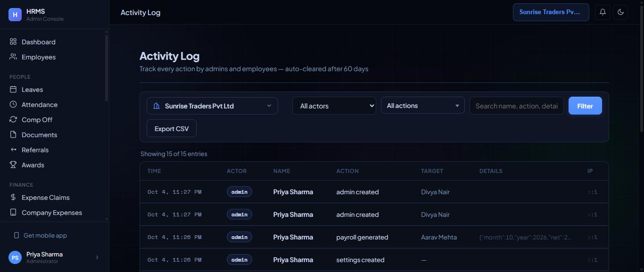Screen dimensions: 644x272
Task: Click settings created action text
Action: click(x=360, y=260)
